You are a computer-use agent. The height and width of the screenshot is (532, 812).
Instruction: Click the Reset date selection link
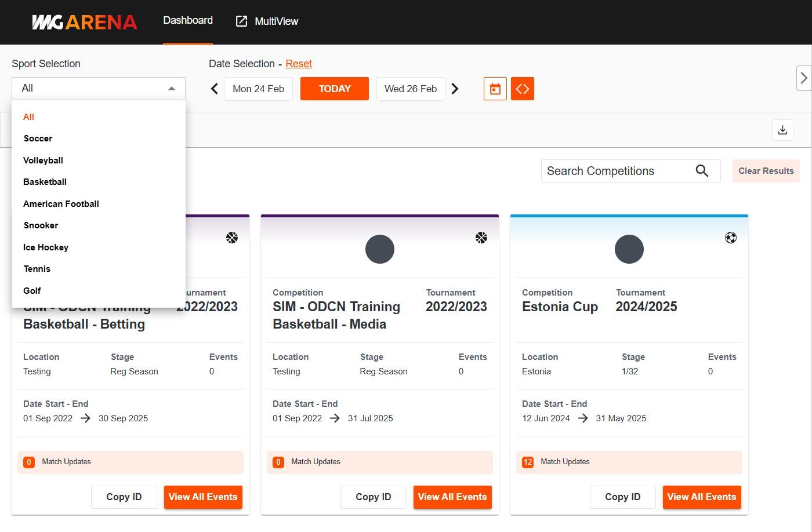point(298,64)
